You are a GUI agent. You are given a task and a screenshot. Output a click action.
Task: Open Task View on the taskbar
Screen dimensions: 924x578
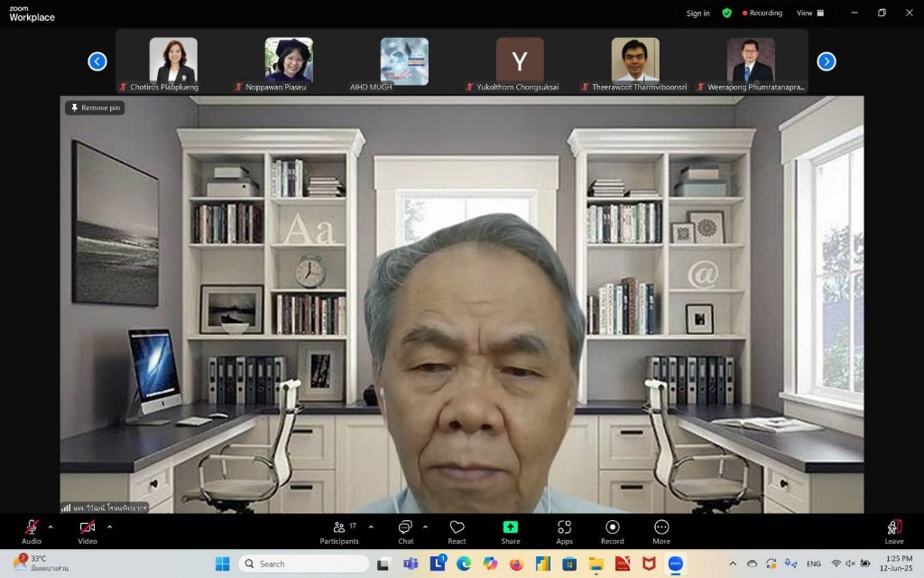pyautogui.click(x=383, y=564)
